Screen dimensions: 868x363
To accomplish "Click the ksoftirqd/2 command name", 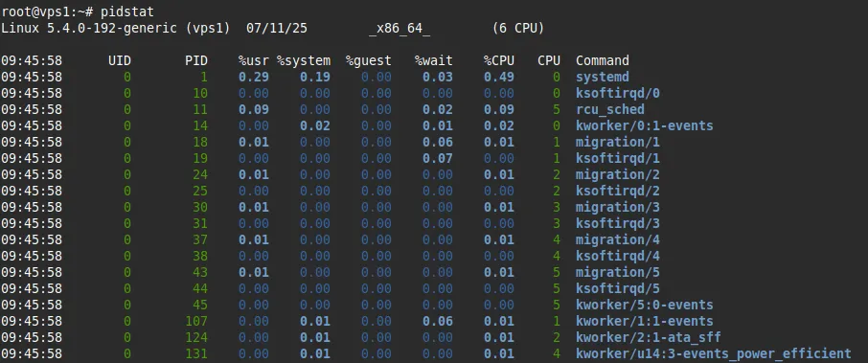I will [x=618, y=191].
